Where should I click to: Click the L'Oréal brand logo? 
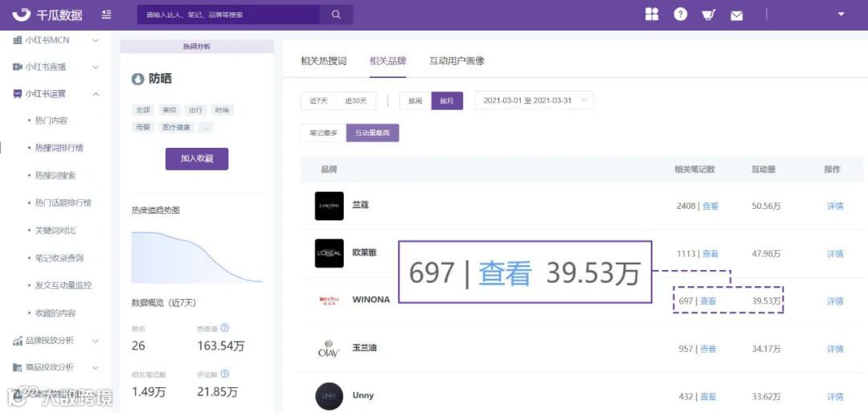click(330, 254)
